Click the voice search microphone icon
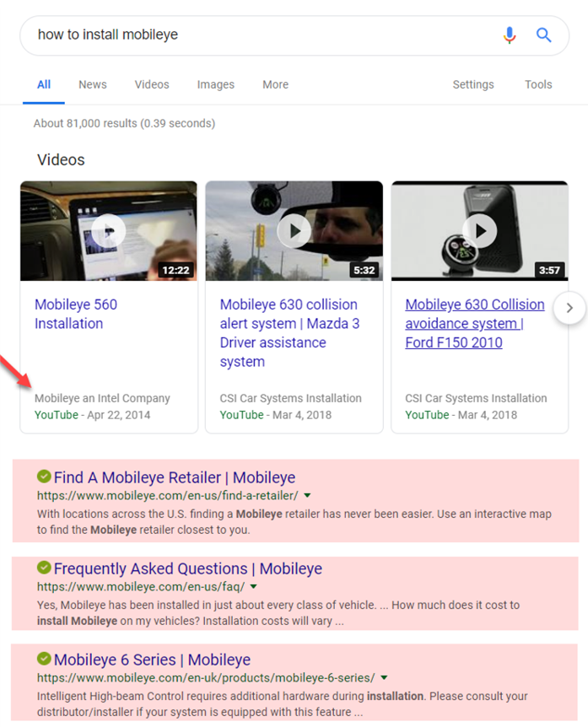The width and height of the screenshot is (588, 727). pos(510,35)
